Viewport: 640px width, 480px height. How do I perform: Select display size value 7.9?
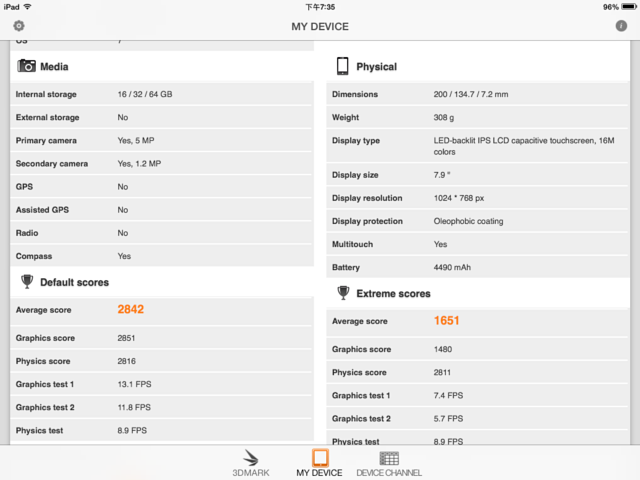442,175
